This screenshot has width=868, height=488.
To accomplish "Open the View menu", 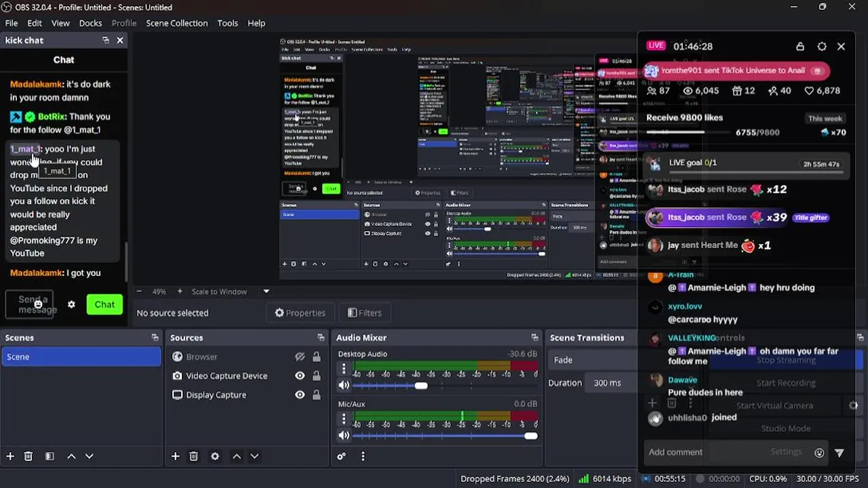I will [x=60, y=23].
